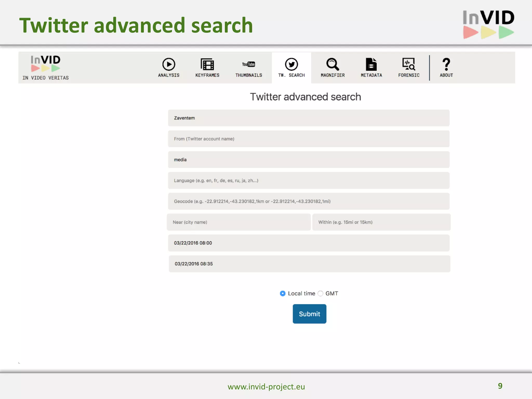Open the Keyframes filmstrip icon

pos(207,64)
